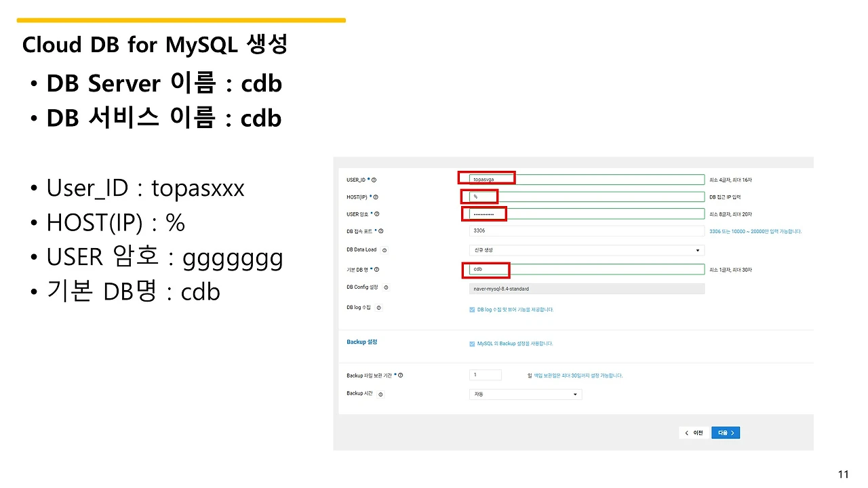Open the DB Data Load dropdown showing 신규 생성
This screenshot has height=488, width=868.
point(587,250)
